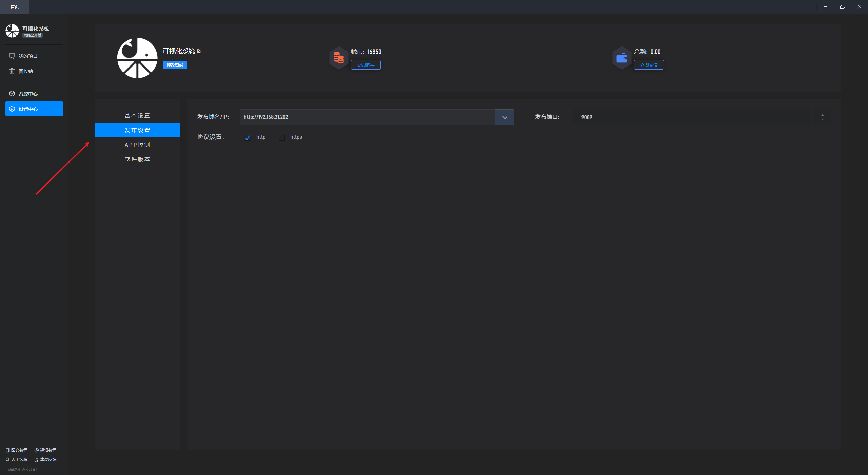Enable the https protocol checkbox
The image size is (868, 475).
(x=282, y=137)
